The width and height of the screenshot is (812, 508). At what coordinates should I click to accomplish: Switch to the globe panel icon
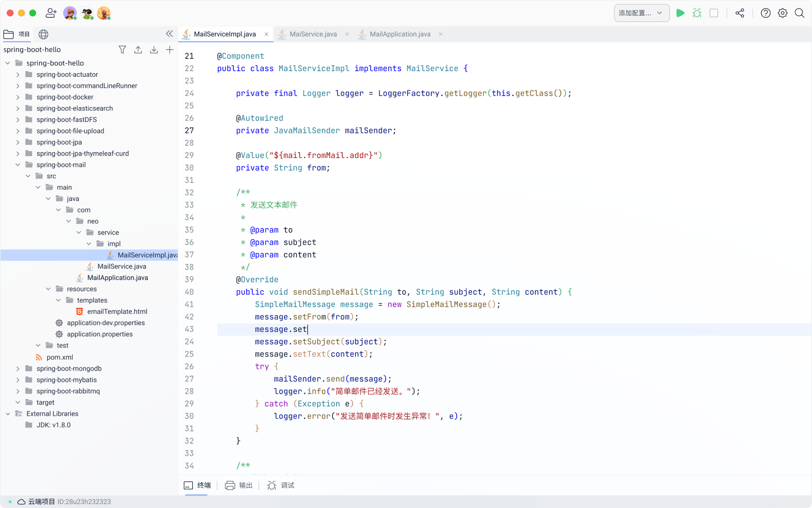click(x=43, y=34)
